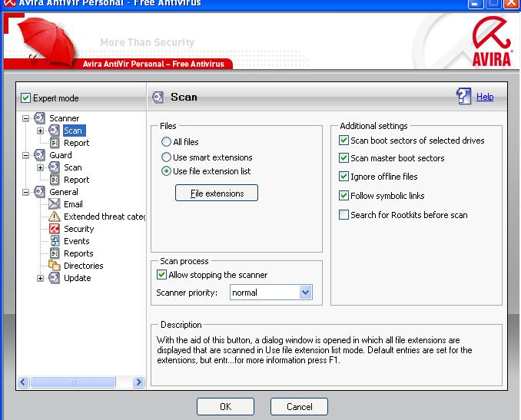Expand the Scan node under Guard
The image size is (521, 420).
click(40, 167)
